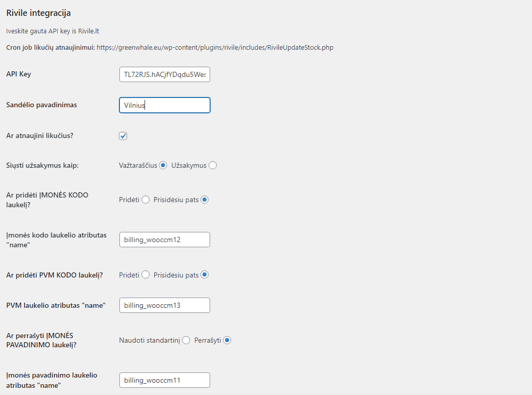The width and height of the screenshot is (532, 395).
Task: Choose the Užsakymus radio option
Action: click(213, 165)
